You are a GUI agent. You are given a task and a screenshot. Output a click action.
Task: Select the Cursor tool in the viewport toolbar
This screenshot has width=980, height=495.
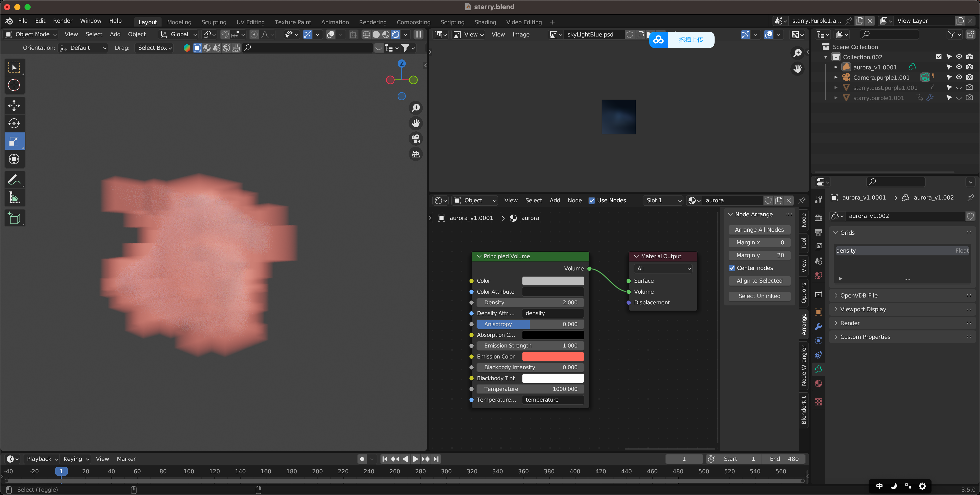coord(14,85)
